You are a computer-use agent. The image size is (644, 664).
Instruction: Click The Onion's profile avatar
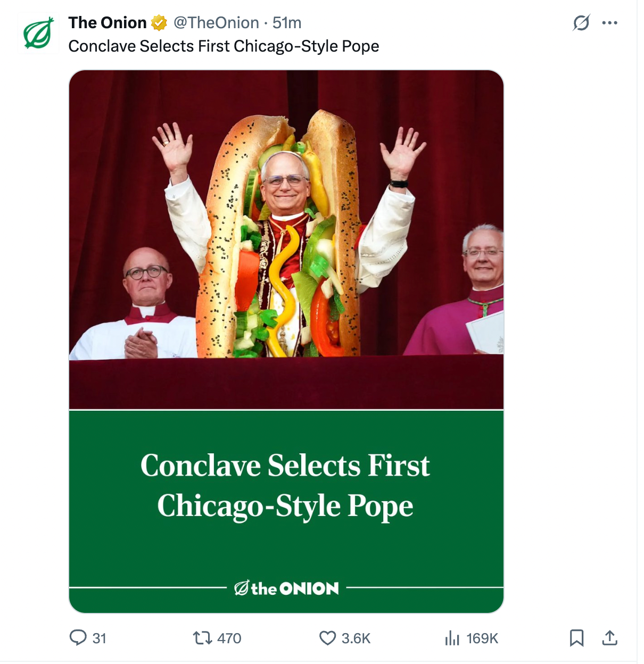coord(38,32)
